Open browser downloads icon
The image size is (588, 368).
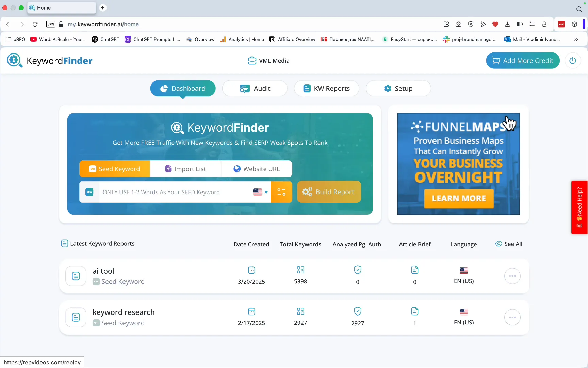click(x=507, y=24)
